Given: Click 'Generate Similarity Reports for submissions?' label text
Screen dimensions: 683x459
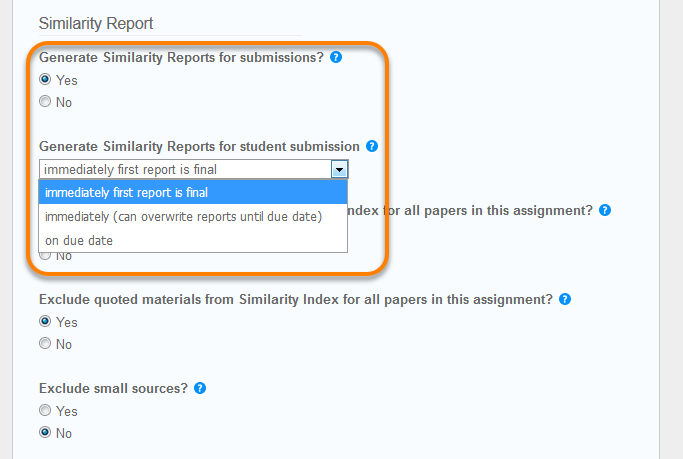Looking at the screenshot, I should [x=181, y=58].
